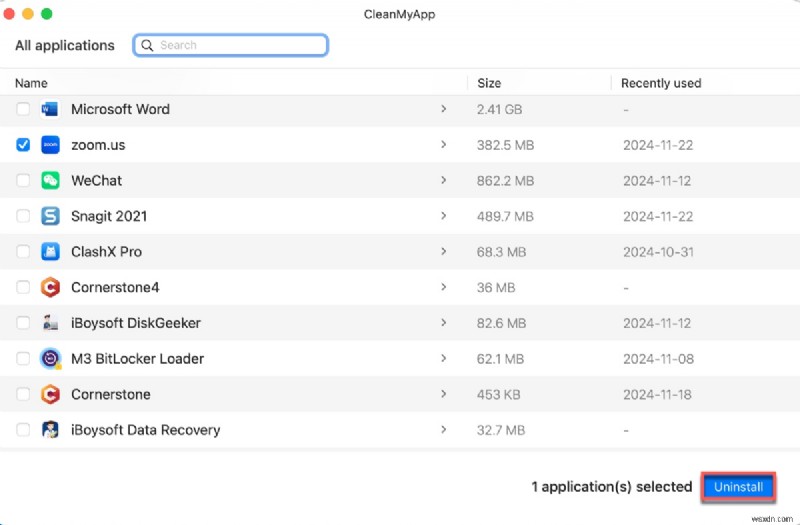Viewport: 800px width, 525px height.
Task: Sort by the Name column header
Action: coord(31,83)
